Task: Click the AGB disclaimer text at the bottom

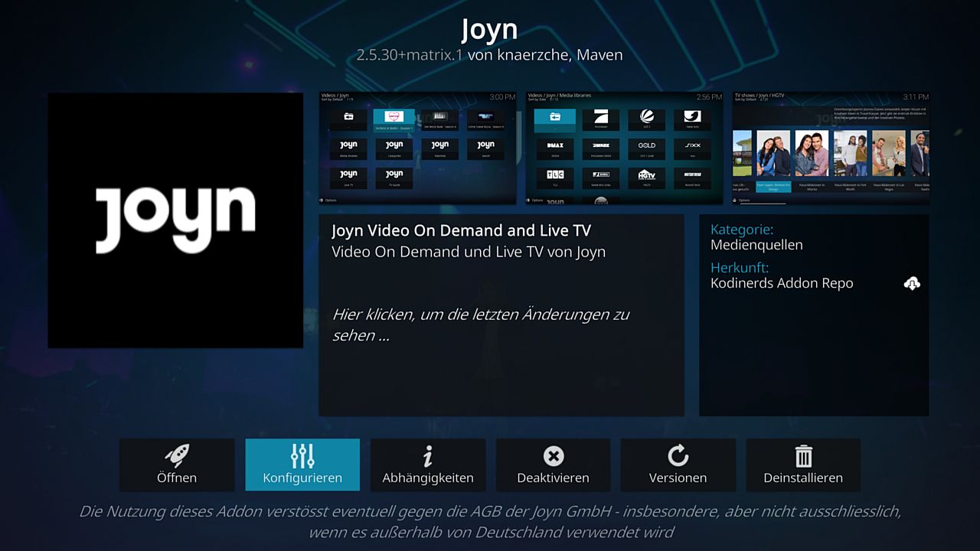Action: (x=490, y=521)
